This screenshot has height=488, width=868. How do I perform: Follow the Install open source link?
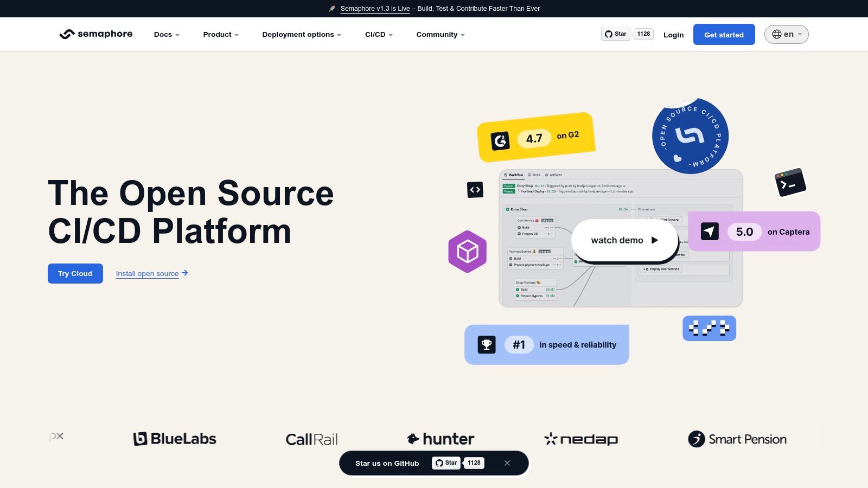147,273
